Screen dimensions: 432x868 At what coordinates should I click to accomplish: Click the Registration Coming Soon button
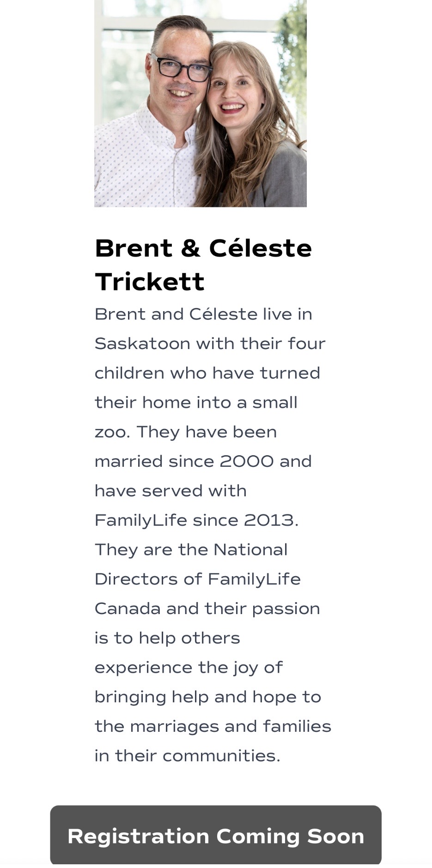(x=216, y=836)
